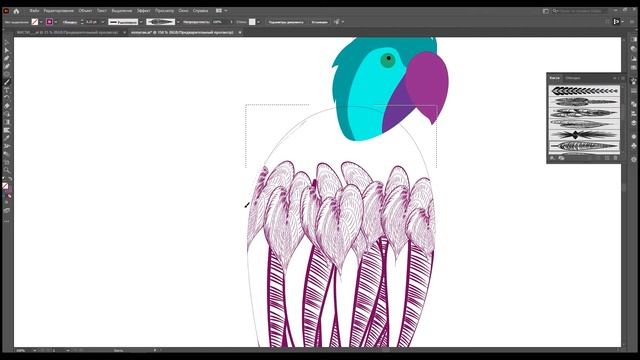640x360 pixels.
Task: Expand the fill swatch dropdown arrow
Action: (x=41, y=22)
